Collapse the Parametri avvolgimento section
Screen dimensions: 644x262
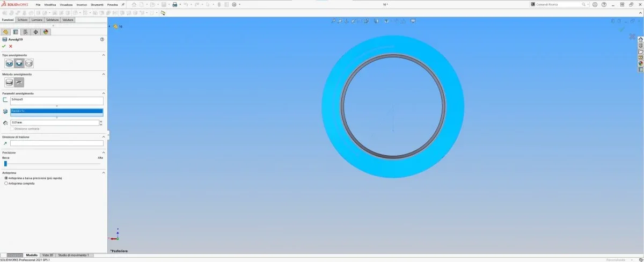(x=103, y=93)
